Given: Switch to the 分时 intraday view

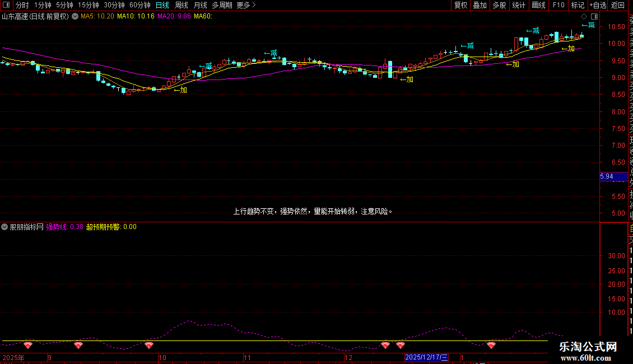Looking at the screenshot, I should pyautogui.click(x=22, y=5).
